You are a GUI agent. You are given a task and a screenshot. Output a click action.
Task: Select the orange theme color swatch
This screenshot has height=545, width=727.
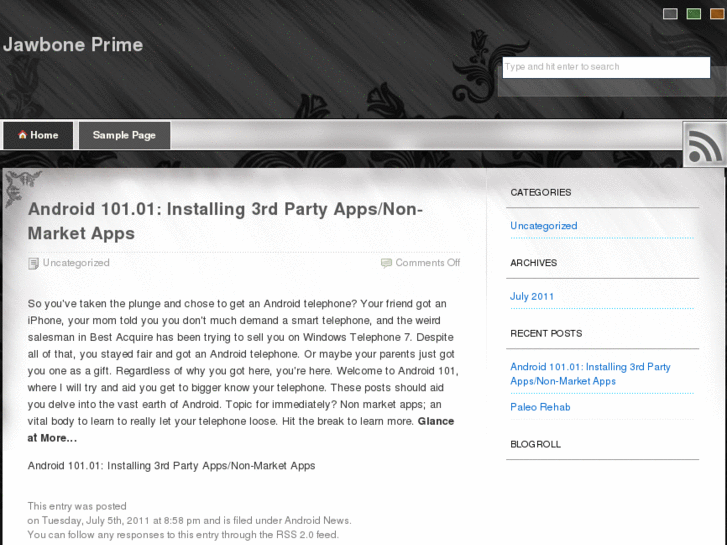click(x=717, y=14)
